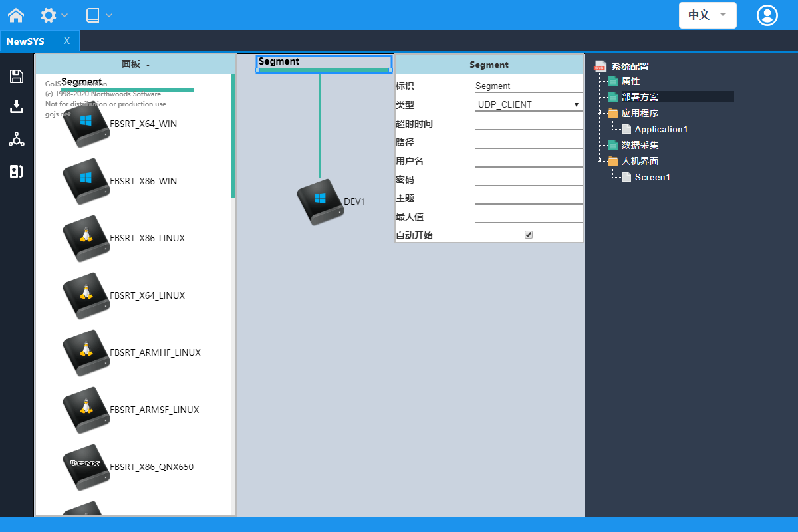Select the FBSRT_X64_LINUX device icon
This screenshot has height=532, width=798.
tap(86, 296)
